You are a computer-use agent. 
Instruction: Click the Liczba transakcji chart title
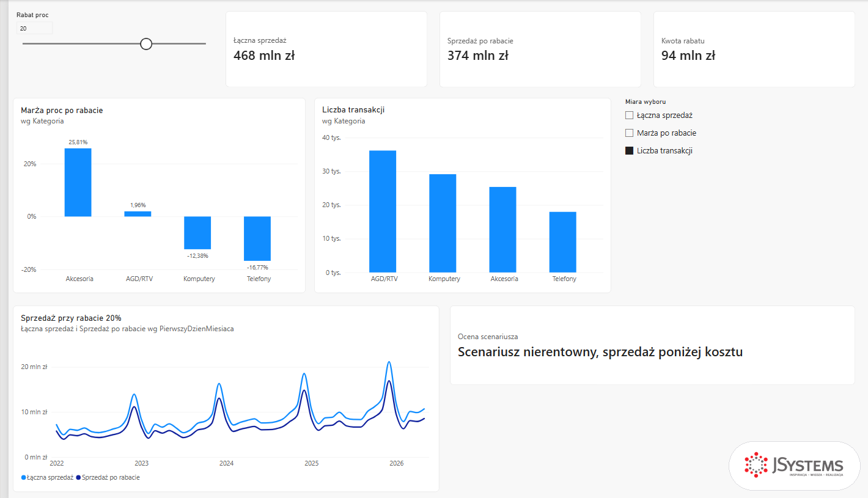click(353, 110)
